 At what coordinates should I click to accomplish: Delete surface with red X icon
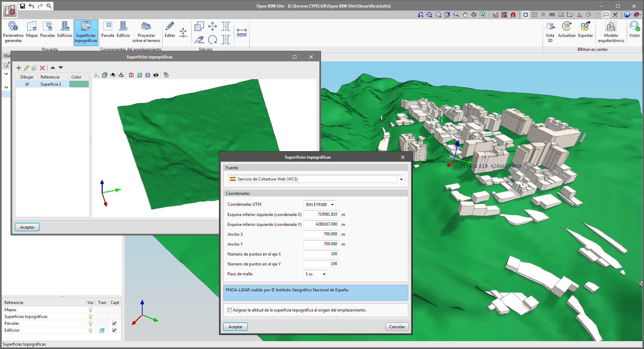pos(42,68)
